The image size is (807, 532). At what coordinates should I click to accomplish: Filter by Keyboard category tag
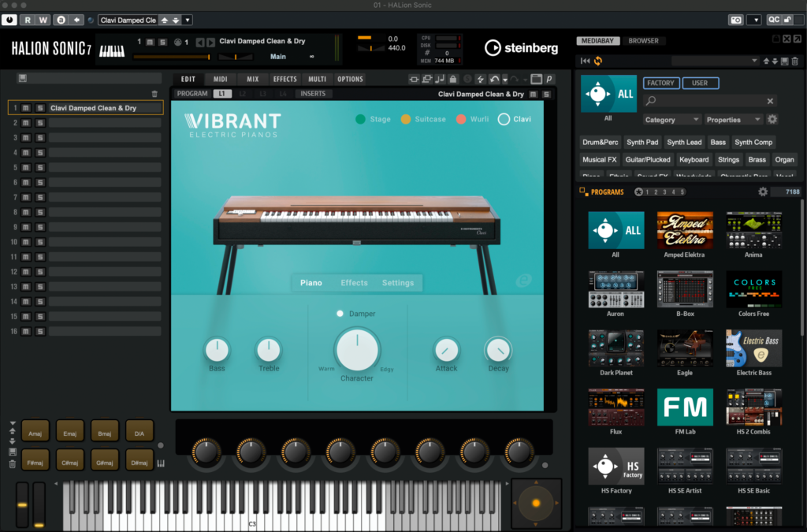point(694,159)
